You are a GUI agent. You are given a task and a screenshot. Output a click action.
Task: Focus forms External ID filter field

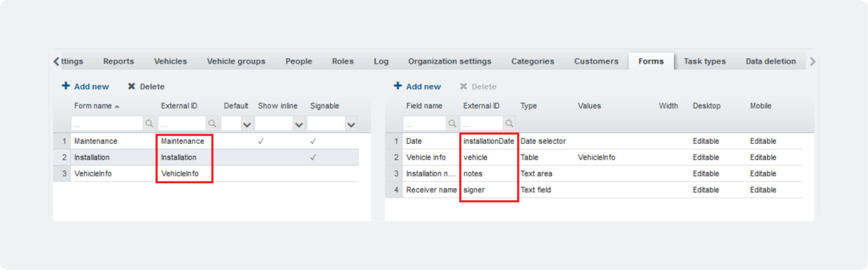click(x=182, y=124)
